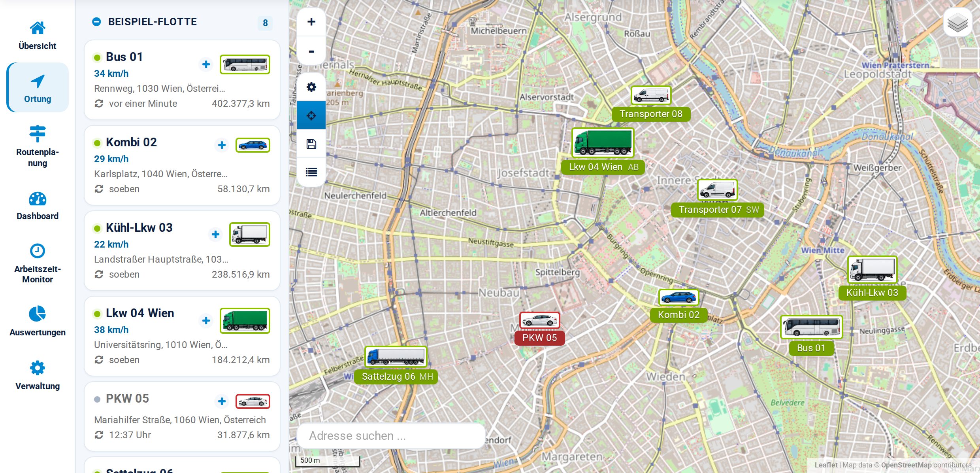
Task: Click Kombi 02 car thumbnail in list
Action: (253, 145)
